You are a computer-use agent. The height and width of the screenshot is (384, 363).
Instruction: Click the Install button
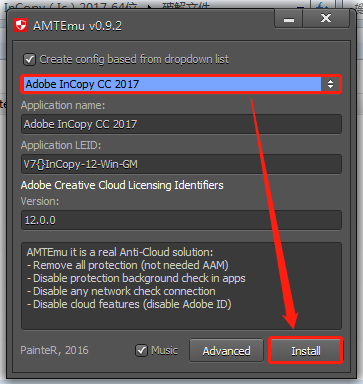pyautogui.click(x=306, y=351)
